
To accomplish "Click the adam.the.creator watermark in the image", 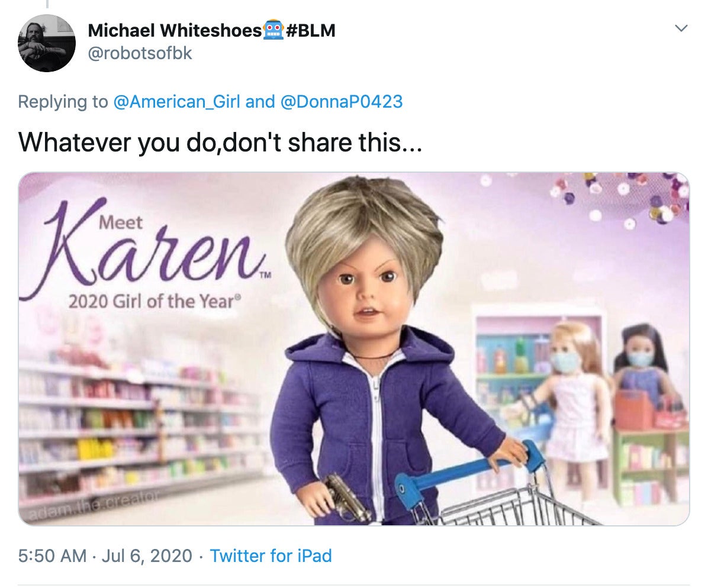I will click(x=93, y=503).
